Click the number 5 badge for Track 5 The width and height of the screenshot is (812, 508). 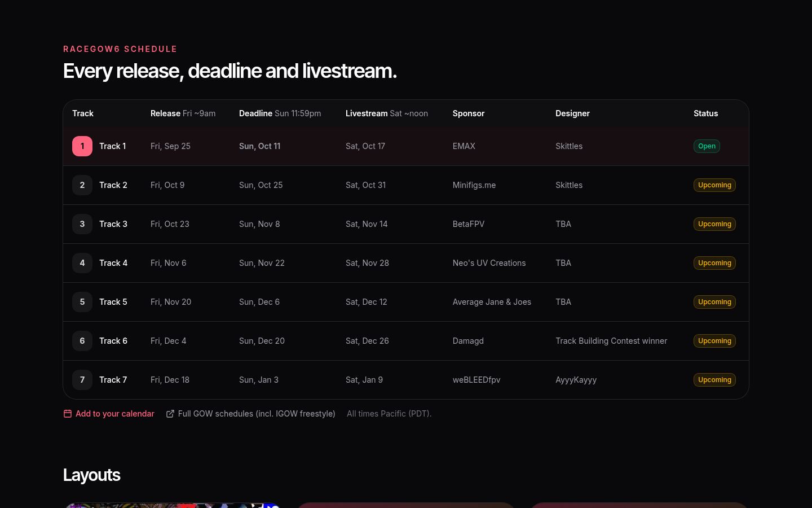tap(82, 302)
